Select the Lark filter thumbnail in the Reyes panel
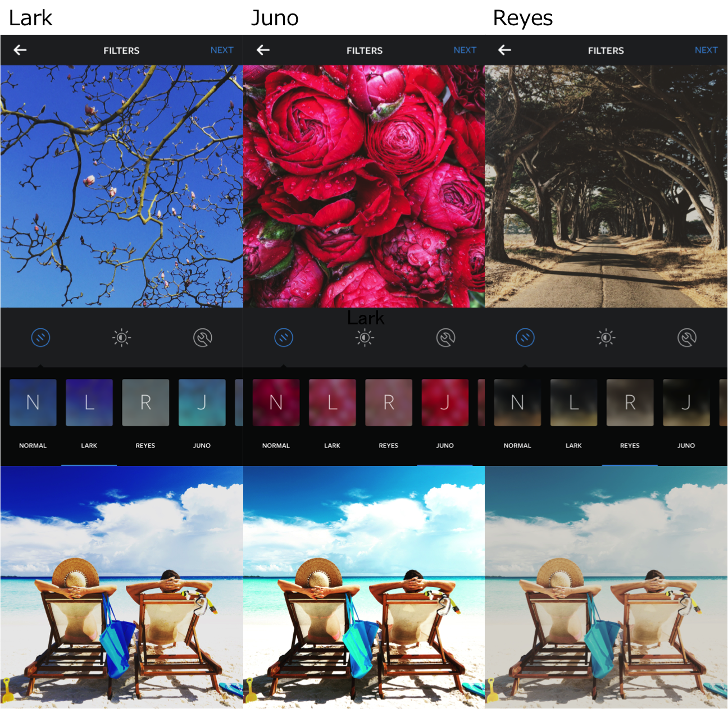 tap(574, 402)
